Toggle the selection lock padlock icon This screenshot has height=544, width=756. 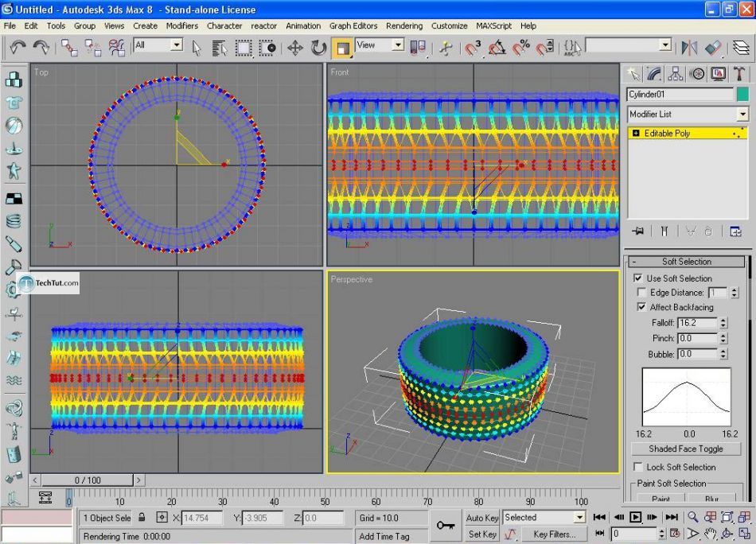[x=142, y=517]
